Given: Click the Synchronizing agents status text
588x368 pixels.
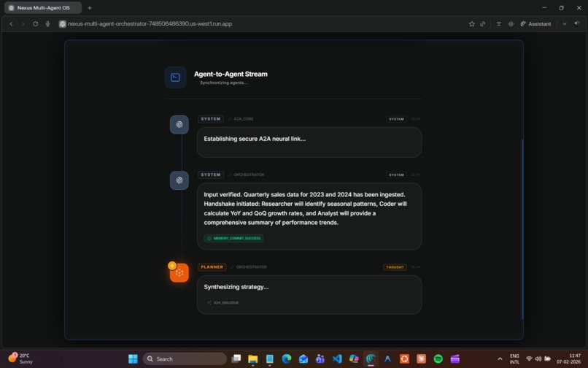Looking at the screenshot, I should click(x=223, y=83).
